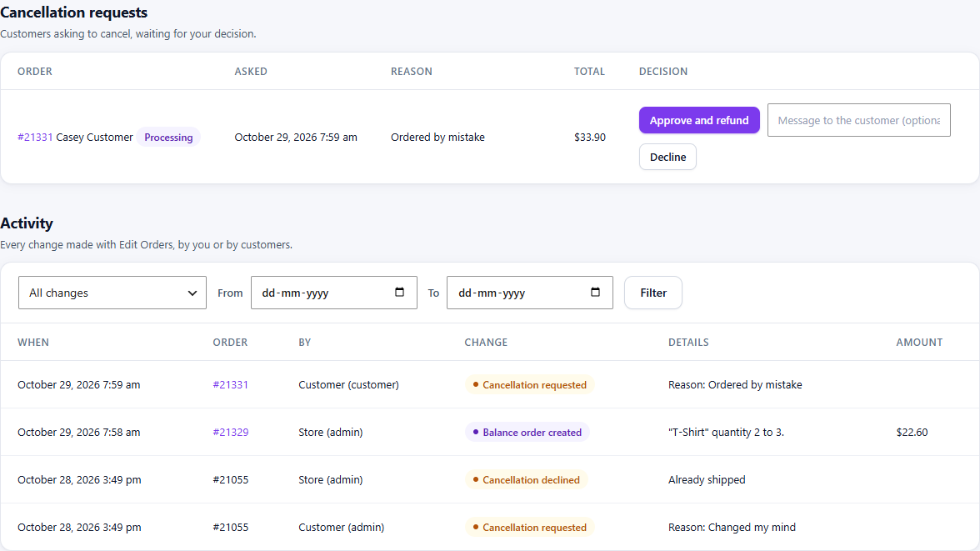The image size is (980, 551).
Task: Select the $33.90 total value
Action: [589, 137]
